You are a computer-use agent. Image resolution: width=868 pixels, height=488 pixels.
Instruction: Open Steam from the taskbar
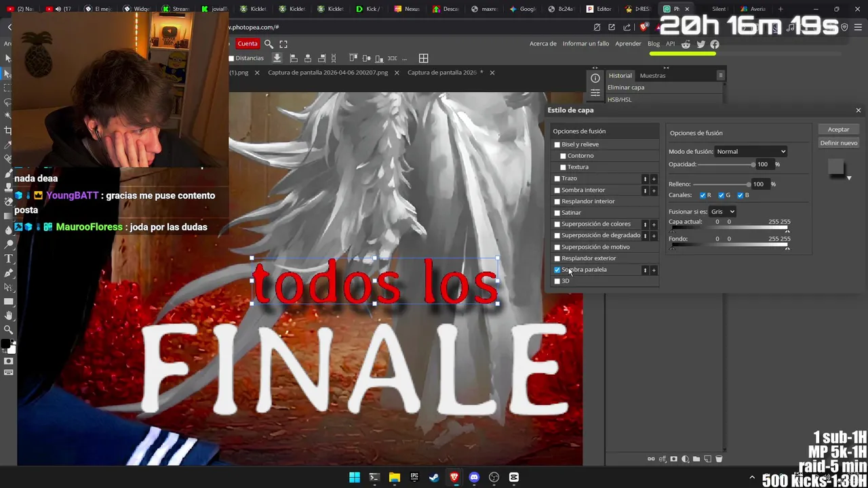(434, 477)
